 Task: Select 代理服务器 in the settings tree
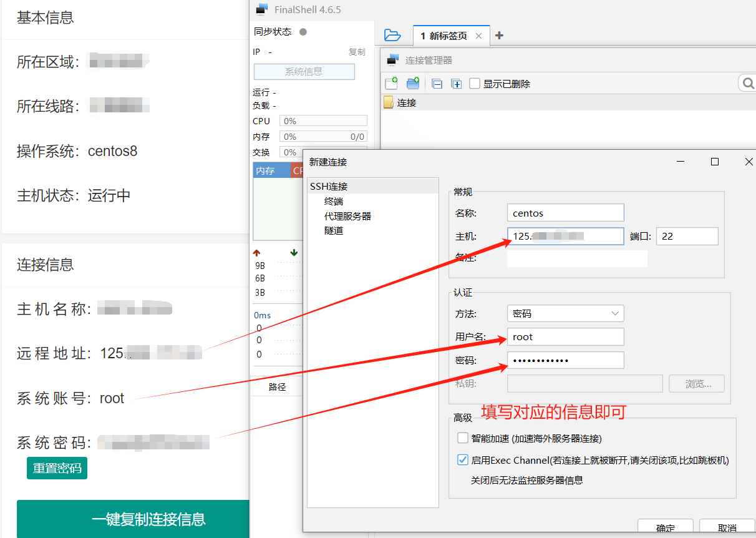pyautogui.click(x=347, y=216)
